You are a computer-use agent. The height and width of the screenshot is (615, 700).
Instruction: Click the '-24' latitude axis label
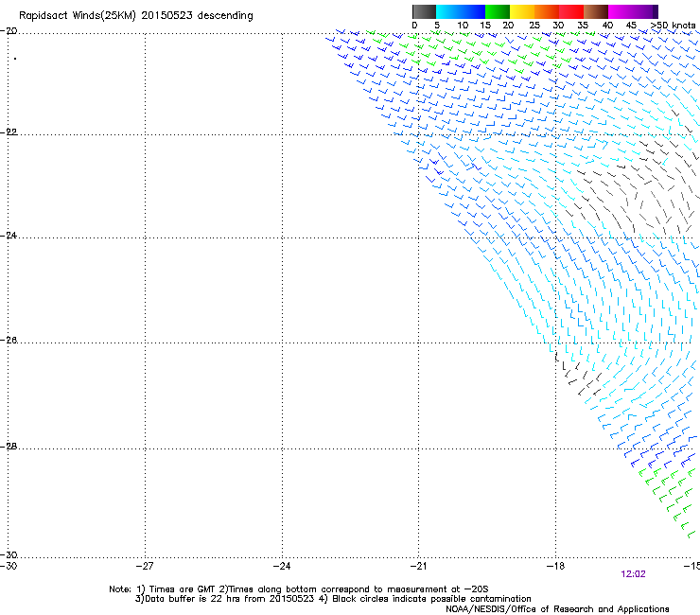pos(9,236)
